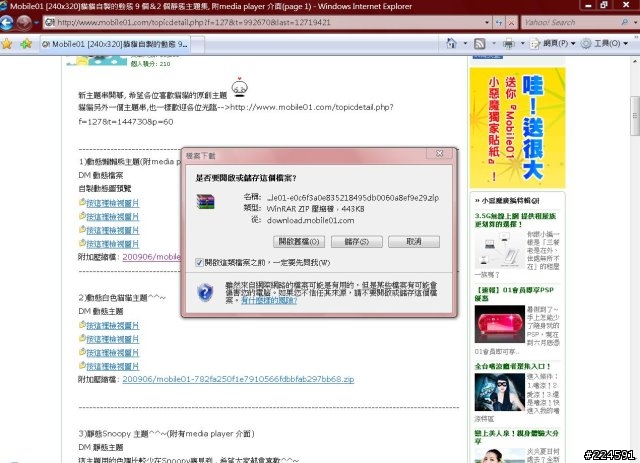Click 儲存(S) Save button in dialog
Screen dimensions: 640x463
coord(357,242)
